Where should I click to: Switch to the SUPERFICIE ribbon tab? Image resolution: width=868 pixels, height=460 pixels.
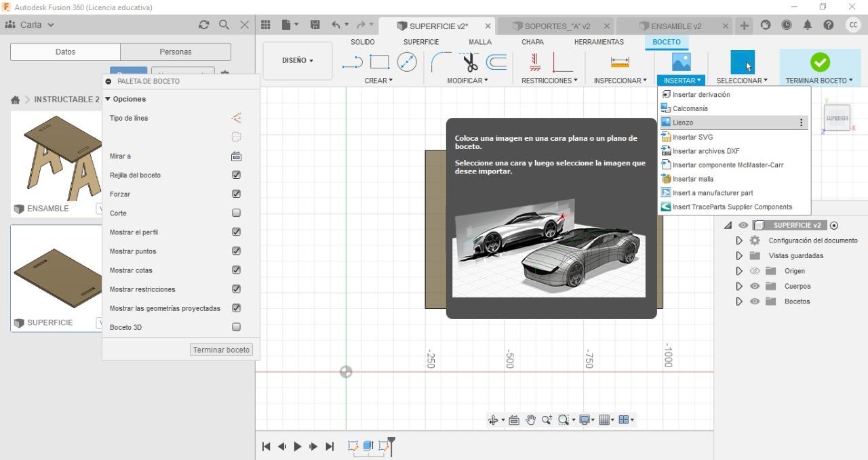[421, 42]
